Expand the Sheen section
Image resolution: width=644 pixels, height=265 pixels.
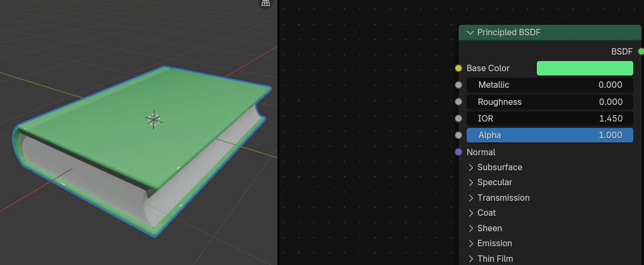tap(471, 229)
